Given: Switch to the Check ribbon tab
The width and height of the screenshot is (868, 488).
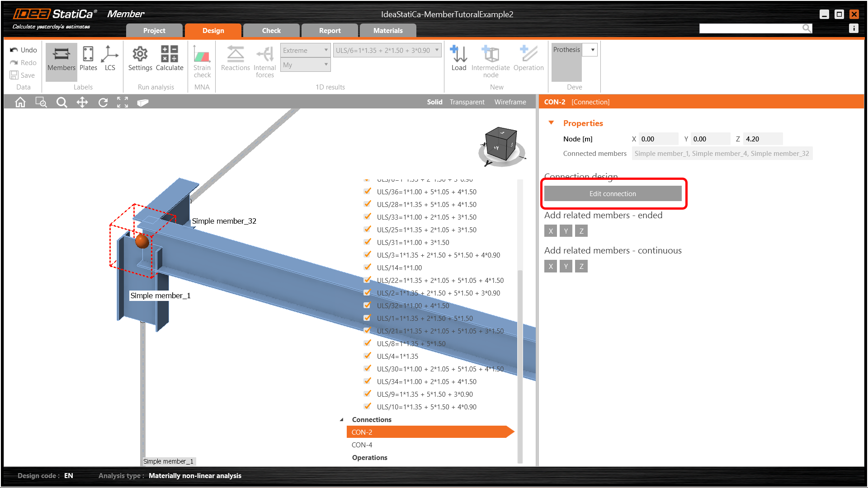Looking at the screenshot, I should click(x=271, y=30).
